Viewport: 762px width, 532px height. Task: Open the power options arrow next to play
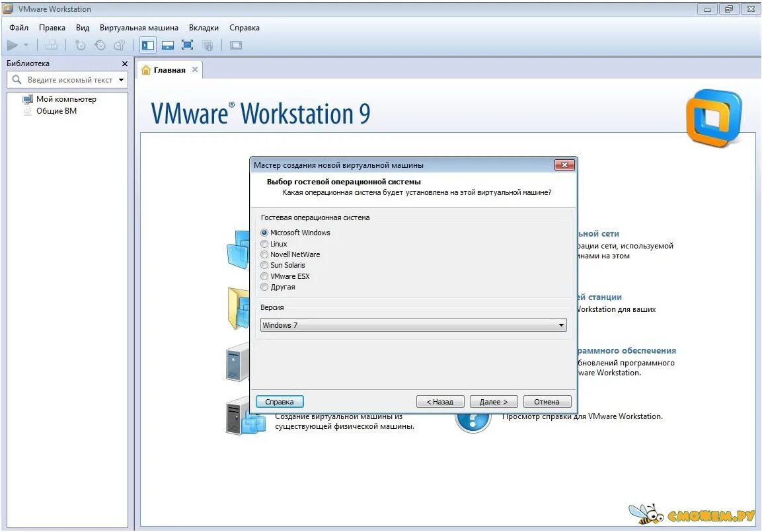click(26, 45)
